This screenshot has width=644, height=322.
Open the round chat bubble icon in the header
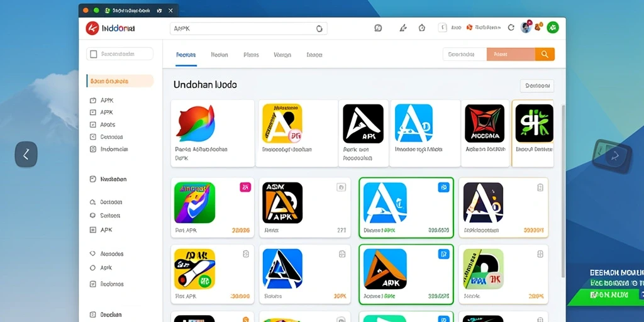click(x=378, y=28)
